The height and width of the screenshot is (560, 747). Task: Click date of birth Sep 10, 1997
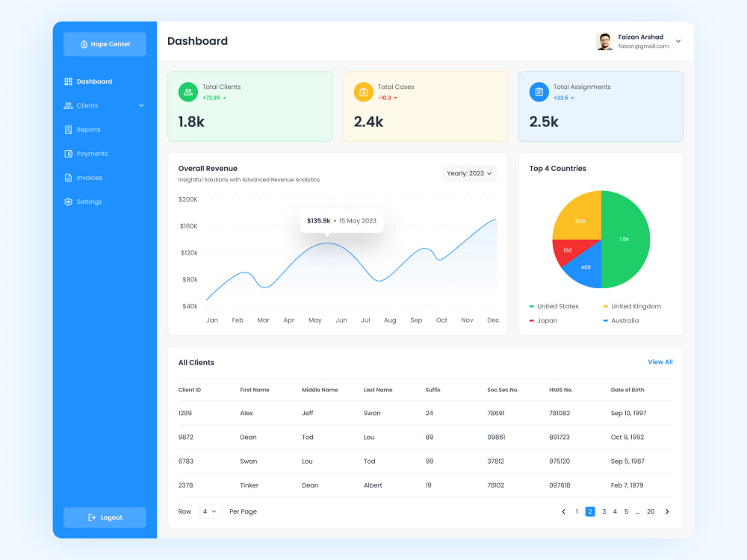tap(628, 413)
